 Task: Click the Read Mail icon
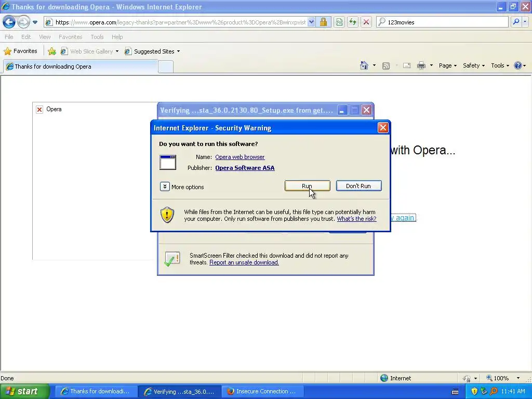407,65
